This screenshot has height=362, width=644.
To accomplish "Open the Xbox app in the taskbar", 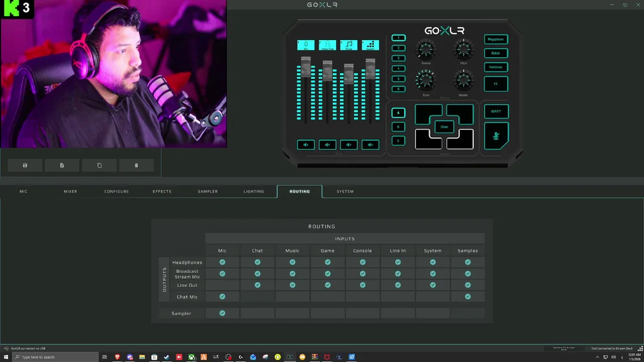I will click(x=191, y=357).
